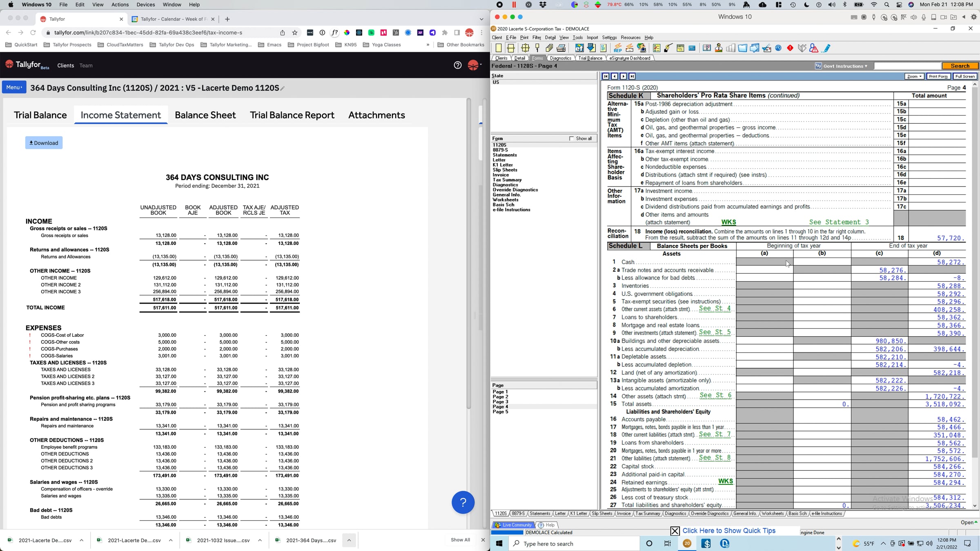Click the floating blue help bubble in Tallyfor

pos(463,502)
